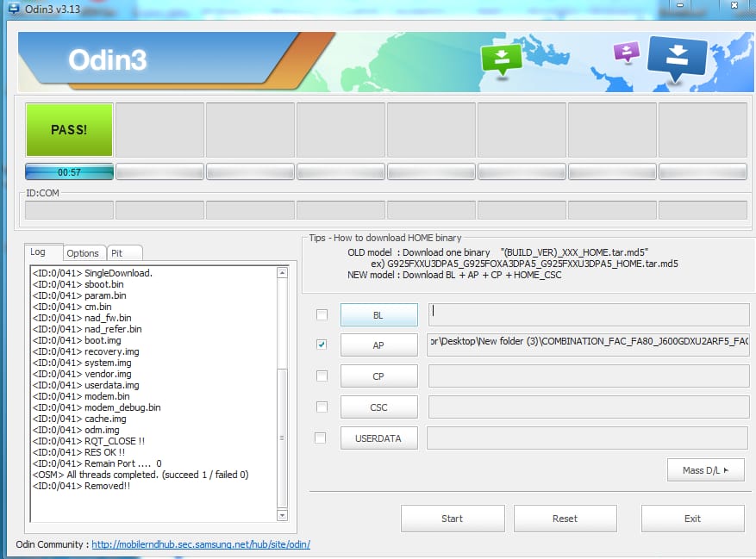Image resolution: width=756 pixels, height=559 pixels.
Task: Select log line 'boot.img'
Action: click(x=77, y=340)
